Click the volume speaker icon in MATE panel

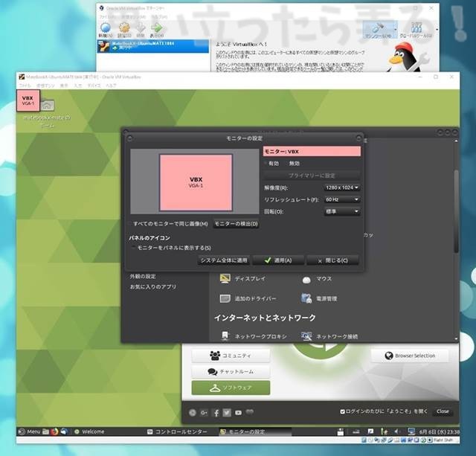pyautogui.click(x=396, y=431)
